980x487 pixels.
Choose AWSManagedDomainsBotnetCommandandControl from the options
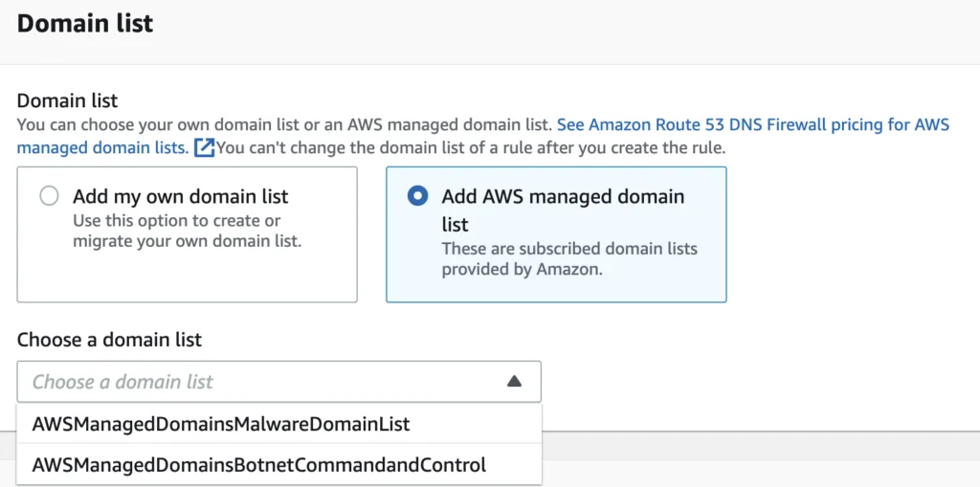pyautogui.click(x=279, y=464)
